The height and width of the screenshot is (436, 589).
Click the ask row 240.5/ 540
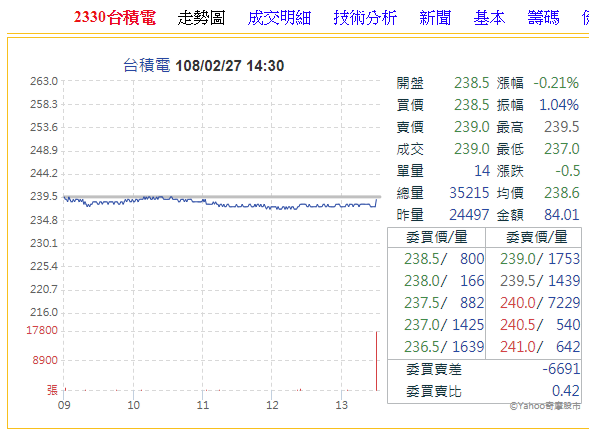[540, 325]
